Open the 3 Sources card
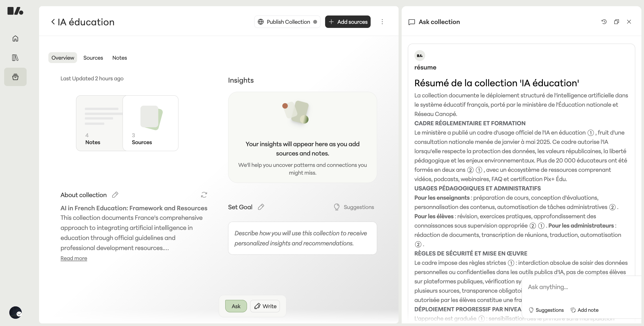Image resolution: width=644 pixels, height=326 pixels. click(x=151, y=123)
